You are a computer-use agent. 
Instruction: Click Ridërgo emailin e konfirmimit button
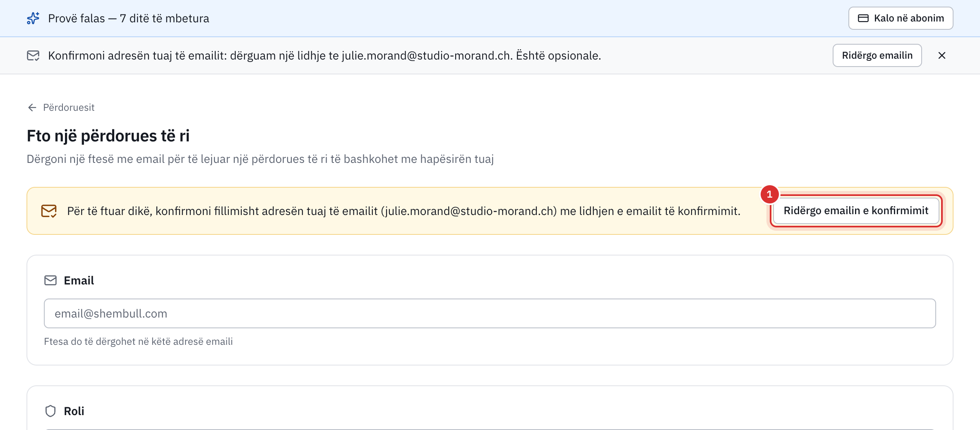tap(856, 211)
